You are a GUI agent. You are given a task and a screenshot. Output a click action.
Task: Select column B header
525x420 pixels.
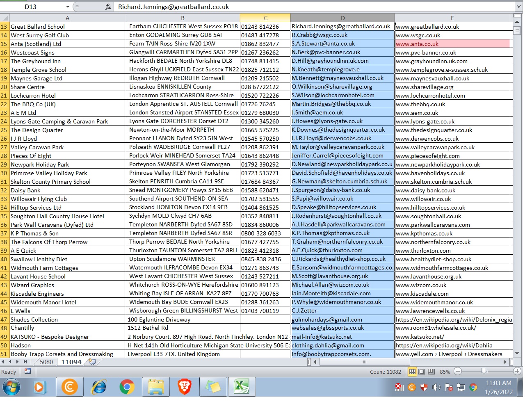pos(183,18)
